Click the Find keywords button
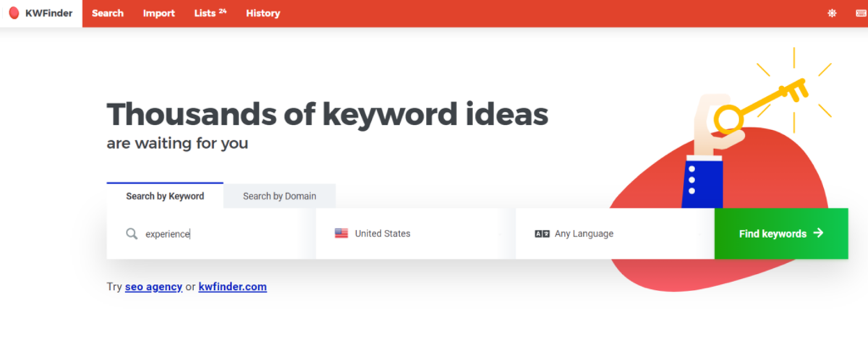This screenshot has height=344, width=868. click(781, 233)
